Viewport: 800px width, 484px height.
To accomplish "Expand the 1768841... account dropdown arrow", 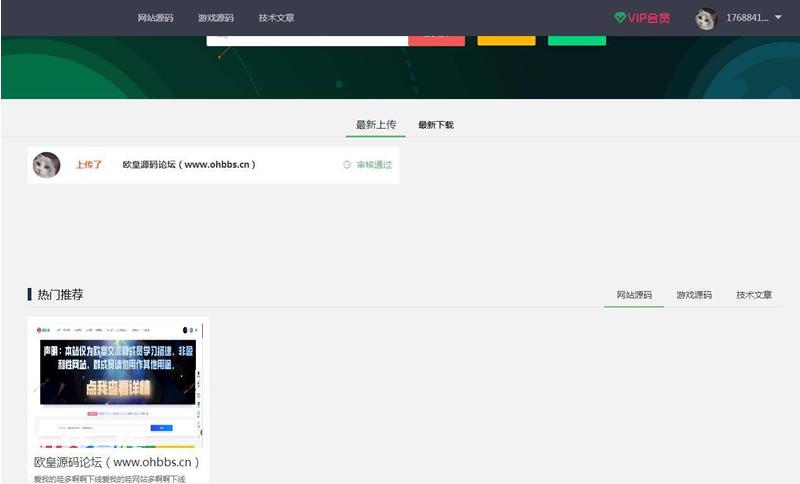I will 778,17.
